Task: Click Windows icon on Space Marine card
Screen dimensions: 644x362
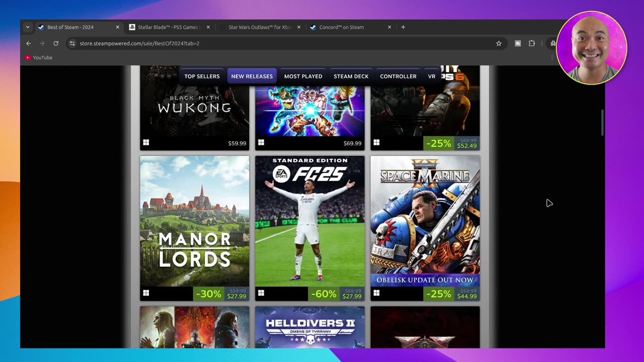Action: pos(376,293)
